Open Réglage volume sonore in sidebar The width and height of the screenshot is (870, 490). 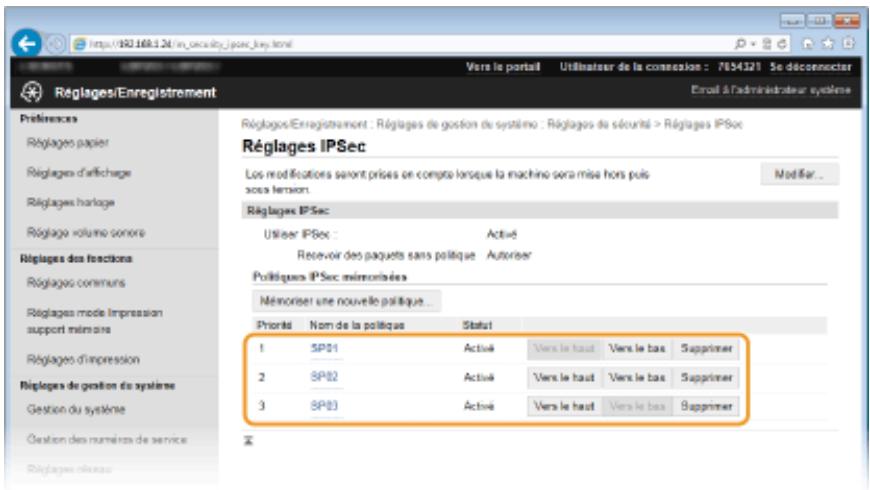tap(86, 233)
